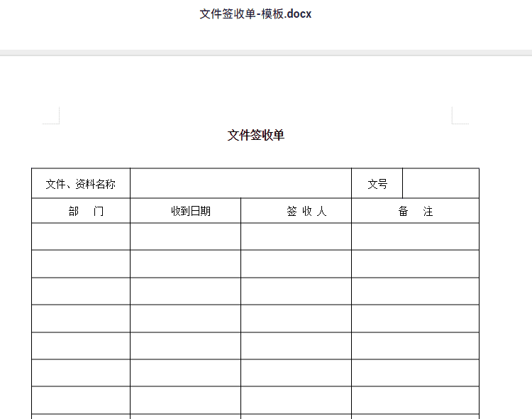Image resolution: width=532 pixels, height=419 pixels.
Task: Click the empty cell after 文件、资料名称
Action: pyautogui.click(x=241, y=183)
